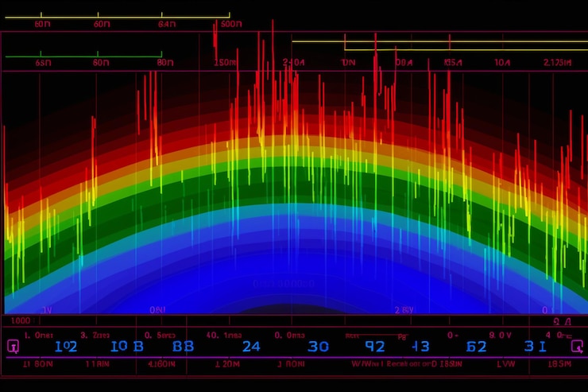
Task: Click the 2.125M axis label
Action: (558, 62)
